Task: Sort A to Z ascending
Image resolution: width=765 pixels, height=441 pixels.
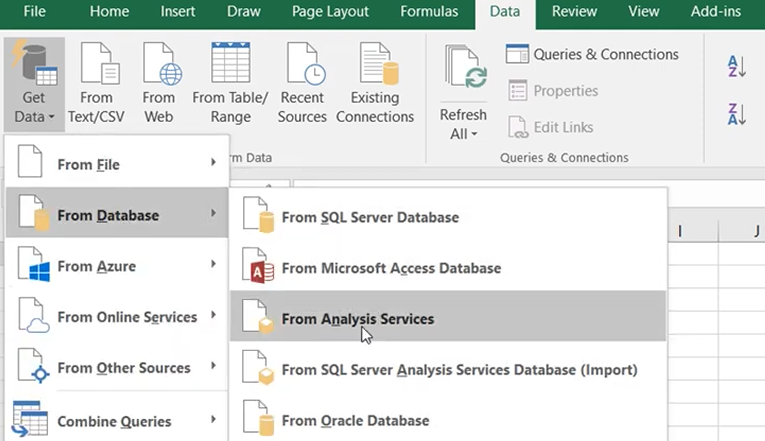Action: [x=736, y=66]
